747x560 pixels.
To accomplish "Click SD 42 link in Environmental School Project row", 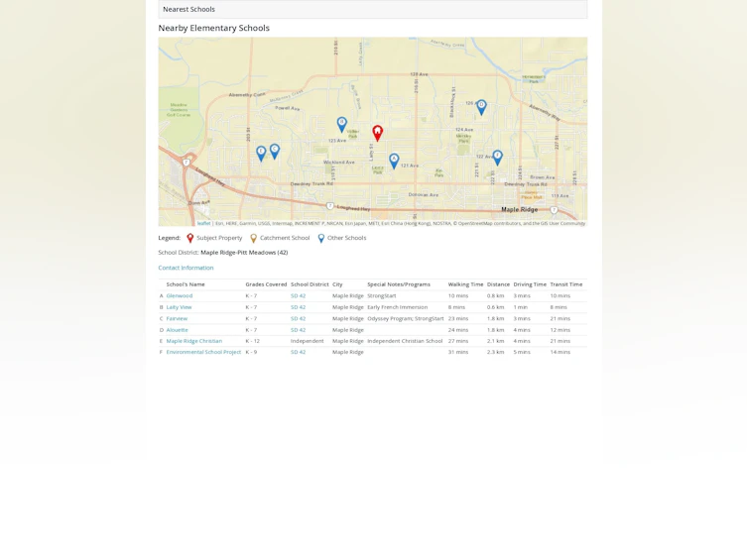I will (299, 352).
